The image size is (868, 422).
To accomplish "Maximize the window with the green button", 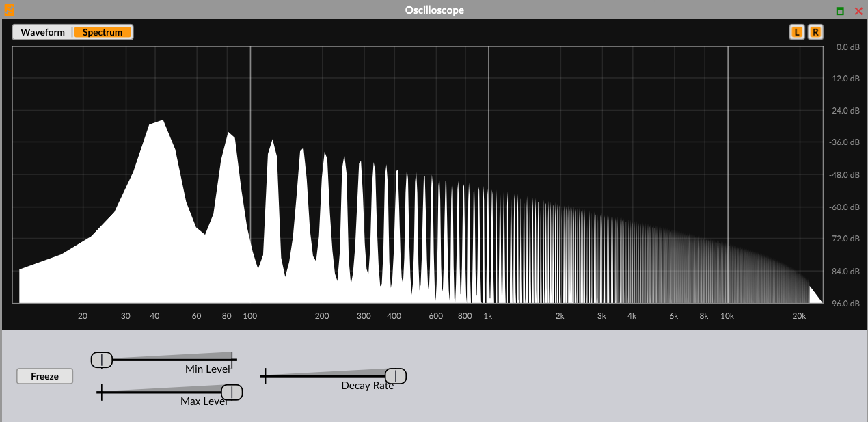I will 840,11.
